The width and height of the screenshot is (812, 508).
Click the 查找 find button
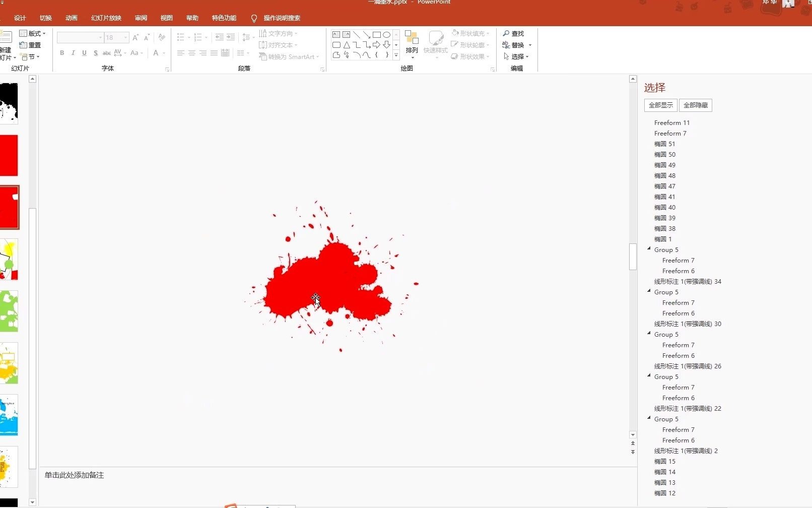pyautogui.click(x=513, y=33)
